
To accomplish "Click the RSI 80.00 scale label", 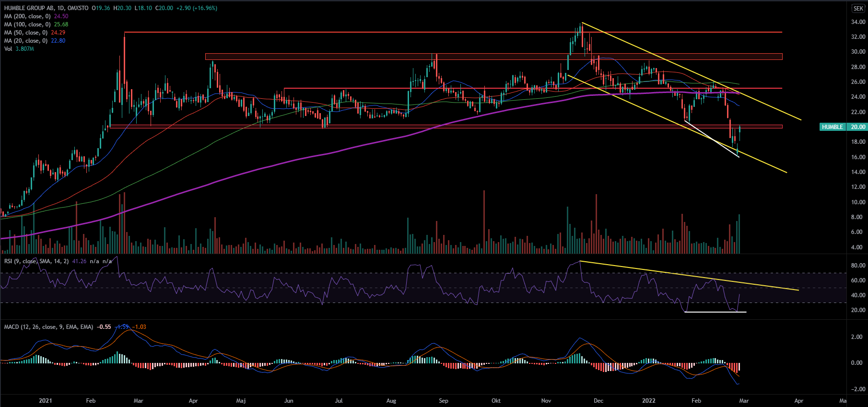I will (858, 266).
